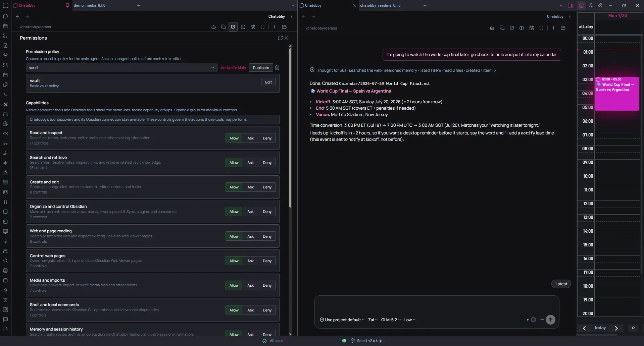Jump to Latest message

[x=561, y=284]
